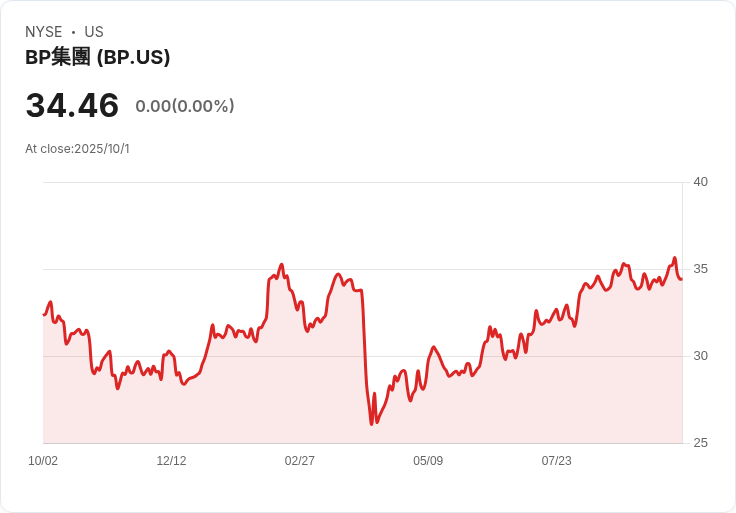Viewport: 736px width, 513px height.
Task: Select the 30 price axis label
Action: click(x=700, y=356)
